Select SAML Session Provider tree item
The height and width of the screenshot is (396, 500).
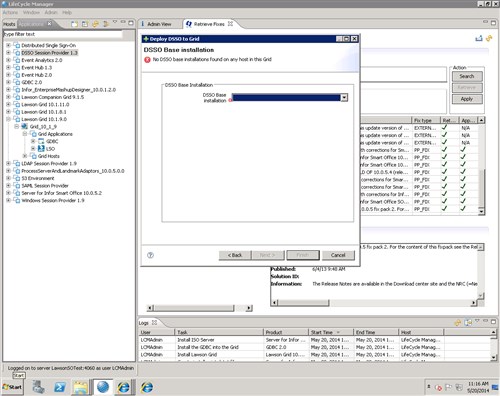[x=45, y=186]
